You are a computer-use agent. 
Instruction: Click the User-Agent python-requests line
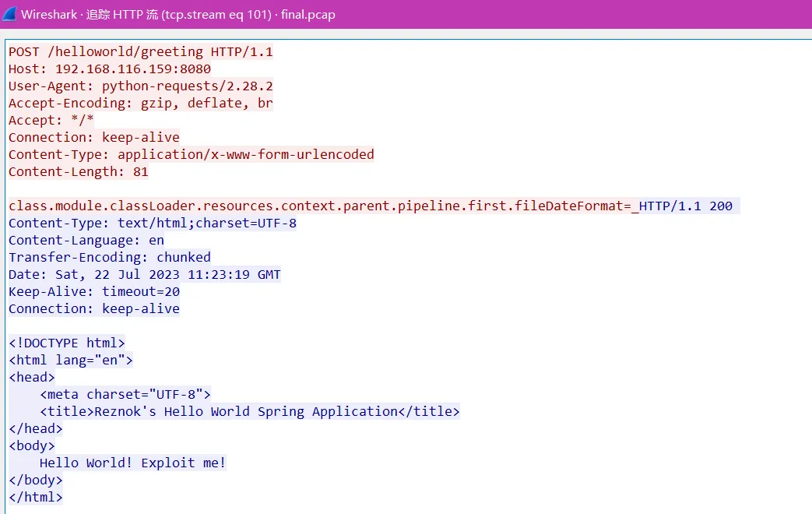pyautogui.click(x=140, y=86)
